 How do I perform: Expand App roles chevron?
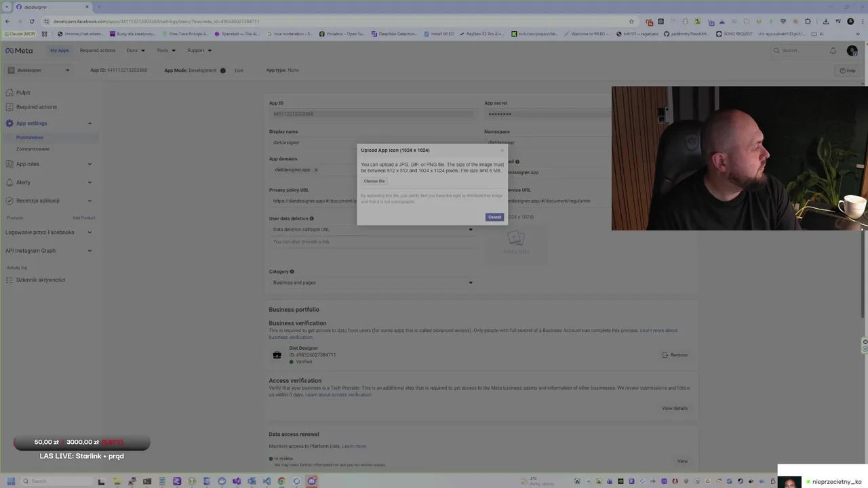point(90,164)
